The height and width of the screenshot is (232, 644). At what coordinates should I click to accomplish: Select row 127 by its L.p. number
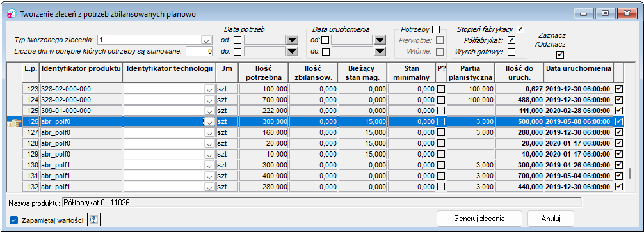tap(31, 132)
